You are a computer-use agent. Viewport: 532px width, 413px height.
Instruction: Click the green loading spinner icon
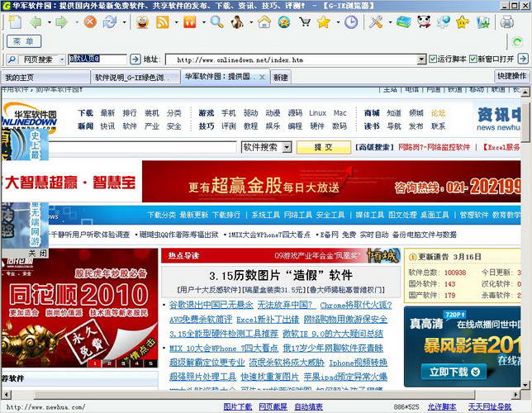pyautogui.click(x=517, y=42)
